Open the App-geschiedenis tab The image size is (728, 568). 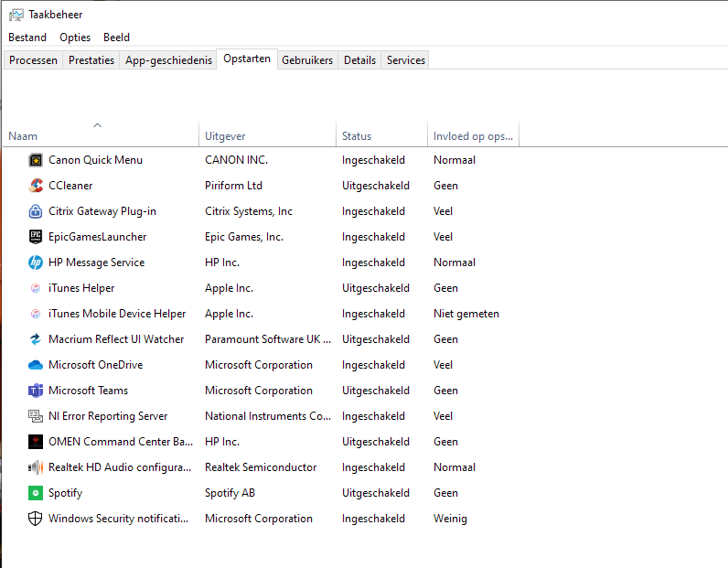[x=168, y=60]
